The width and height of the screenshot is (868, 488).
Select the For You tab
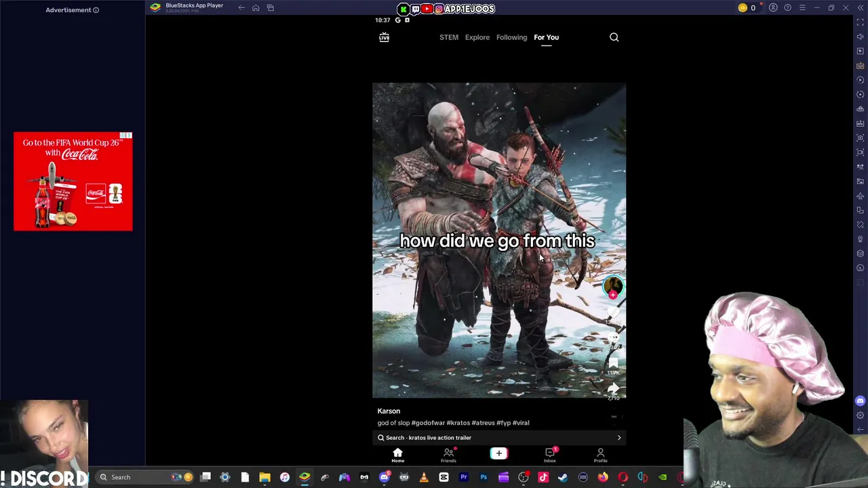pos(546,37)
